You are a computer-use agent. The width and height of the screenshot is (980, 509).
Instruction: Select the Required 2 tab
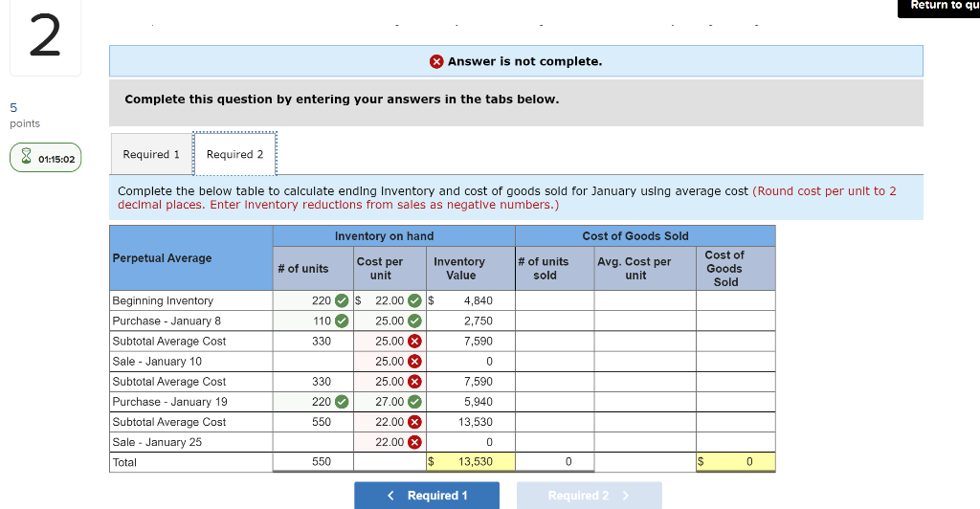pyautogui.click(x=235, y=154)
